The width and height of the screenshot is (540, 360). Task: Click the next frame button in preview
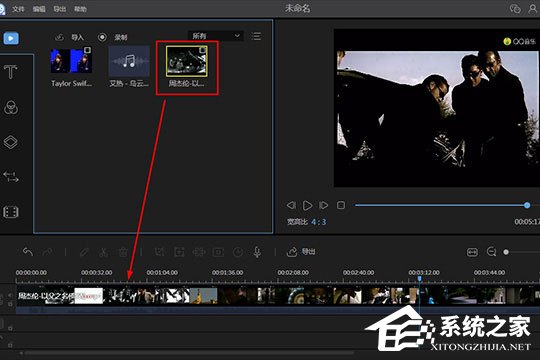click(x=324, y=205)
